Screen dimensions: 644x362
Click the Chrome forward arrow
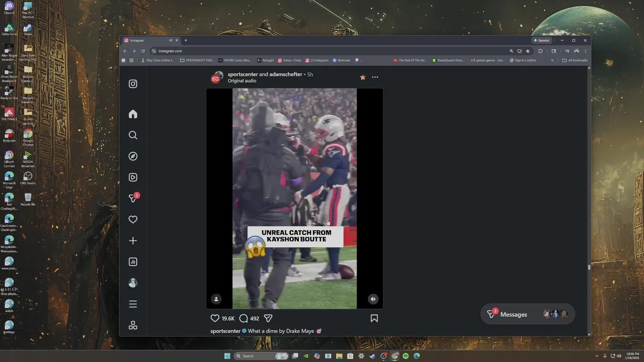point(134,51)
